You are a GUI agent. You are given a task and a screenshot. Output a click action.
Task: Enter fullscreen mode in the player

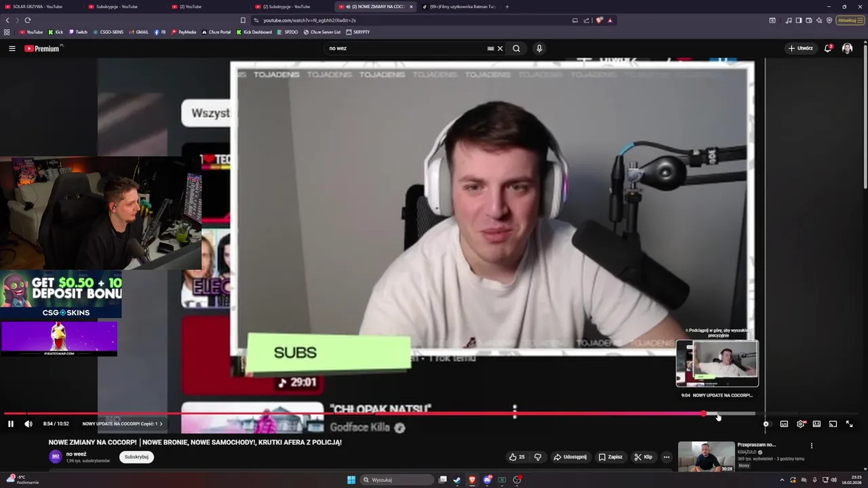[x=849, y=424]
